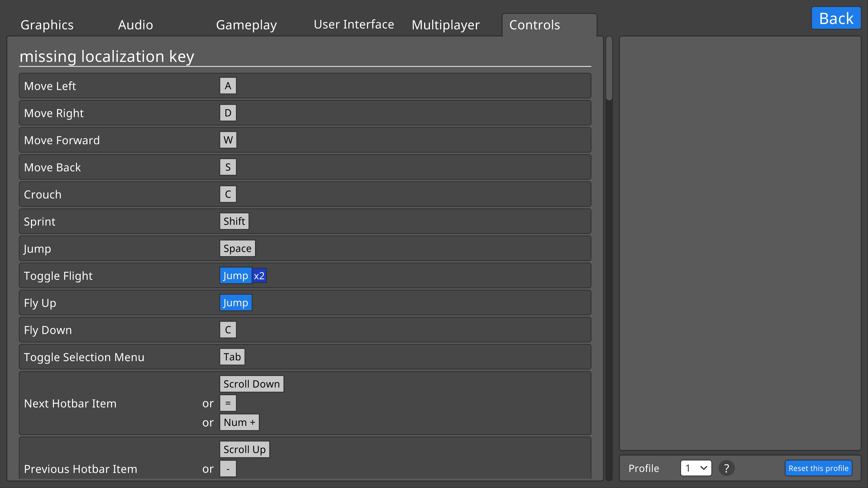Click the question mark help icon

[726, 468]
